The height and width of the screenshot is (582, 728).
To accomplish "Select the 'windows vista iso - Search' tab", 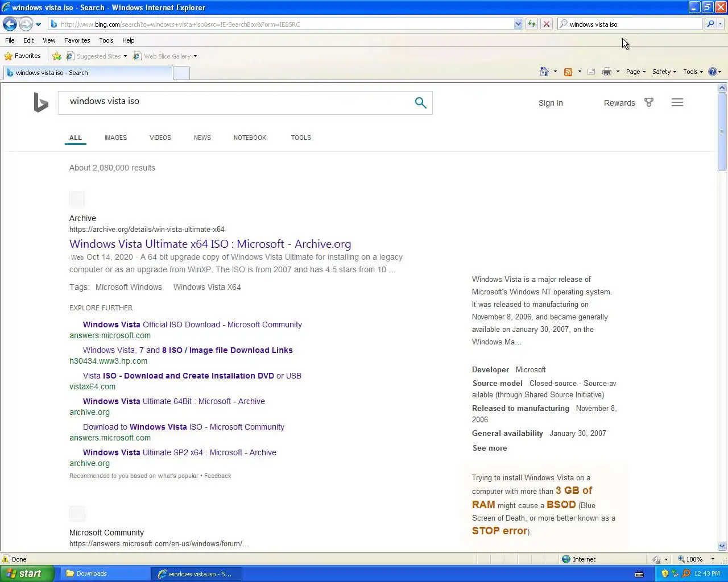I will (x=88, y=73).
